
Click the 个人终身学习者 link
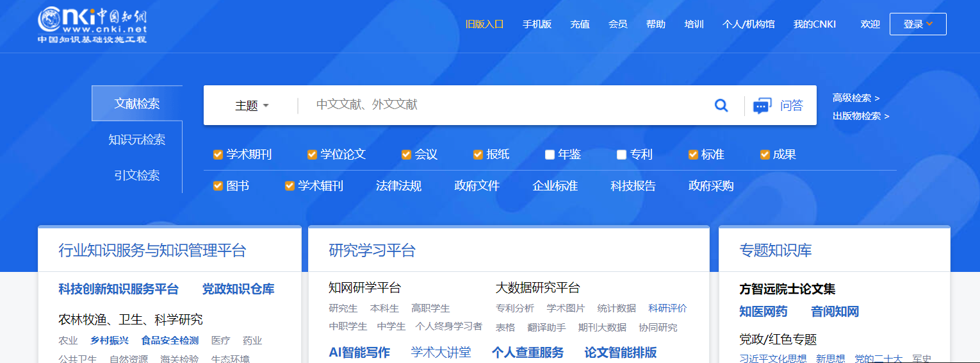tap(448, 326)
